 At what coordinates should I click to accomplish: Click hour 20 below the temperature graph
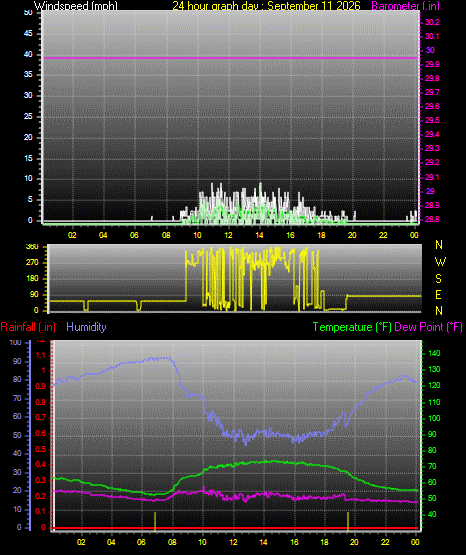tap(354, 542)
